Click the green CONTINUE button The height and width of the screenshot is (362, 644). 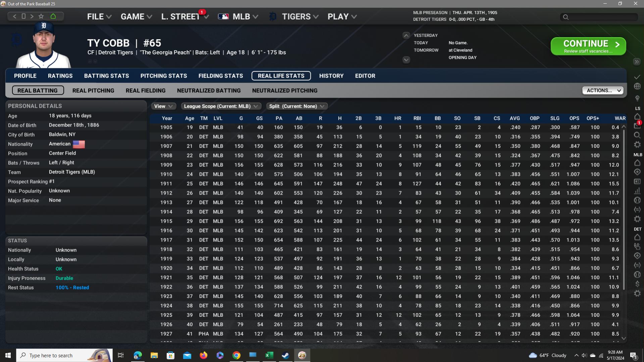coord(588,46)
